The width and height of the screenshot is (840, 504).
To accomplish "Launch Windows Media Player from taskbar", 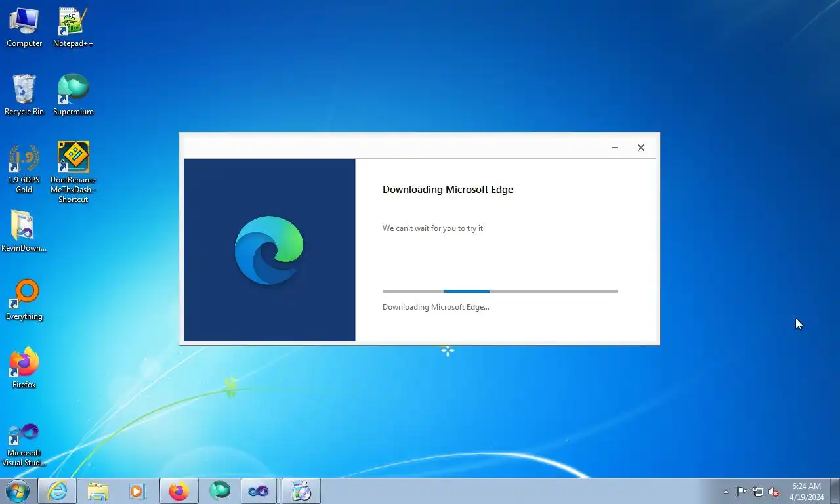I will (x=138, y=491).
